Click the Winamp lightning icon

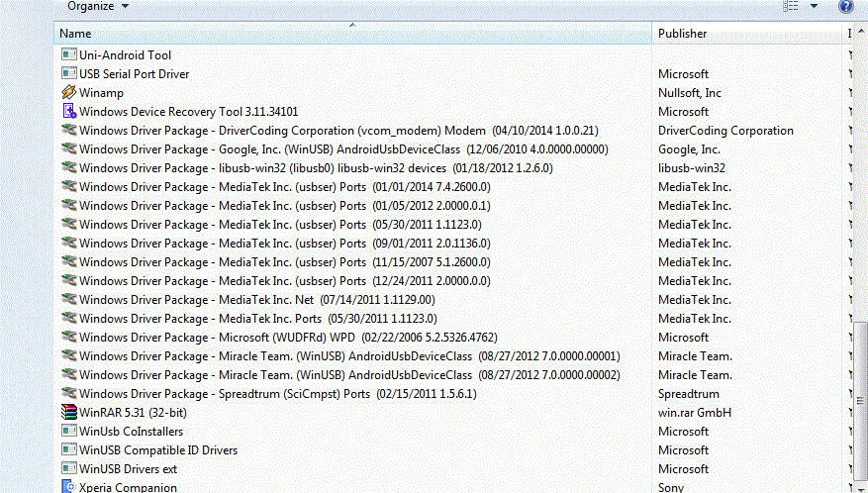click(x=68, y=92)
